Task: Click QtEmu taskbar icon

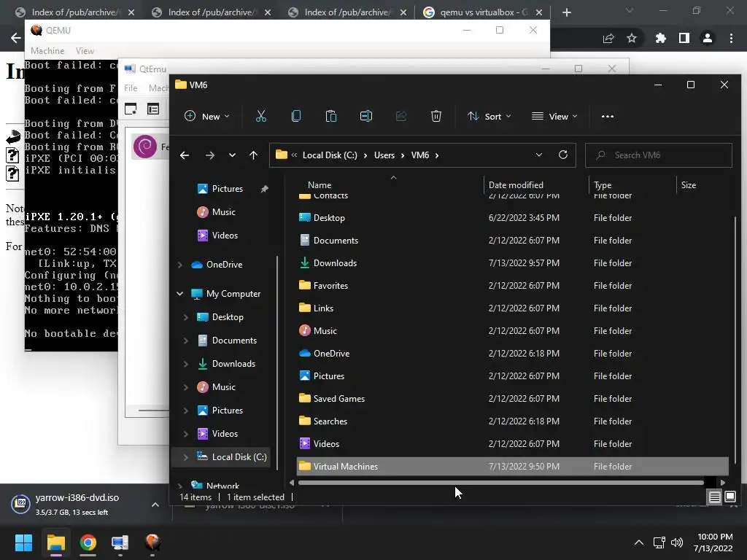Action: pyautogui.click(x=120, y=542)
